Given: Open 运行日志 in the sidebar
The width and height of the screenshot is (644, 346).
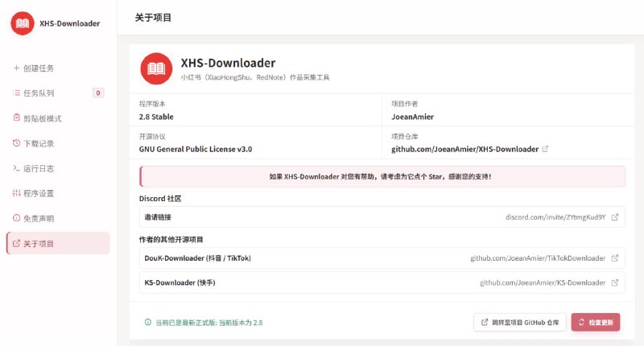Looking at the screenshot, I should [x=58, y=168].
